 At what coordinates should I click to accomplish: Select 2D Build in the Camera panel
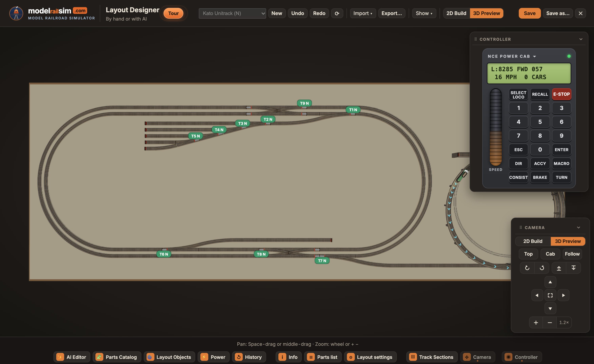[x=533, y=241]
